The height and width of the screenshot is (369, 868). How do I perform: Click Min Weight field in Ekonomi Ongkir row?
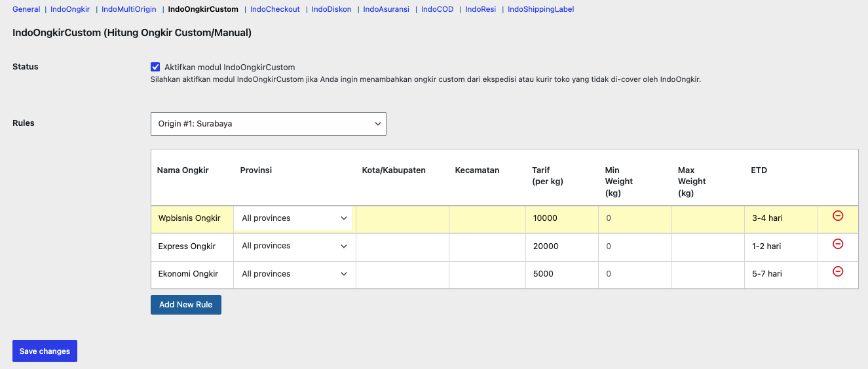coord(635,274)
